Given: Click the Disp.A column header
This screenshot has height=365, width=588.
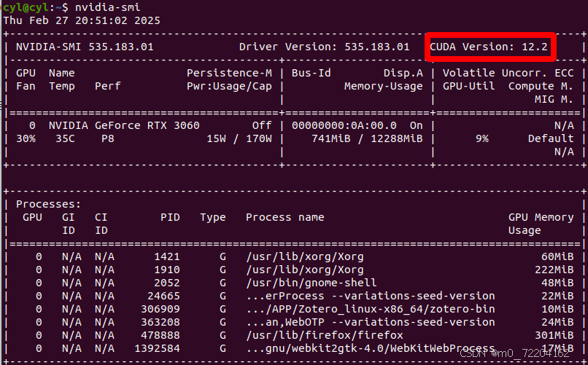Looking at the screenshot, I should tap(403, 73).
